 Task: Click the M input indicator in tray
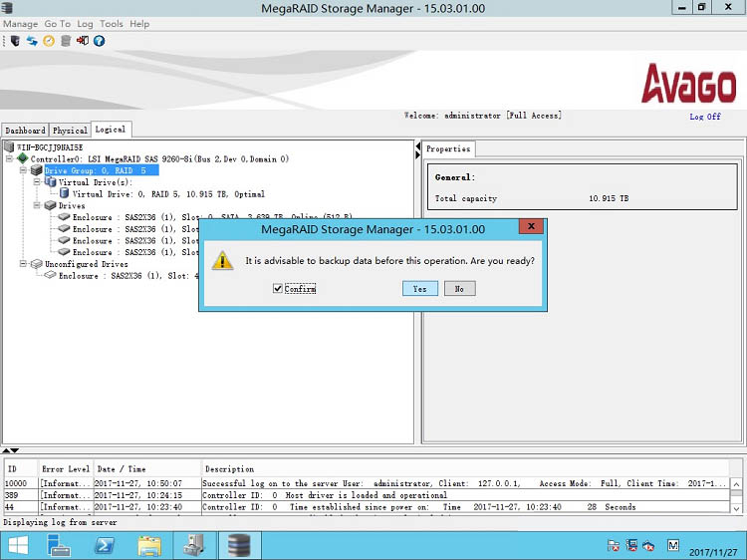pyautogui.click(x=672, y=545)
